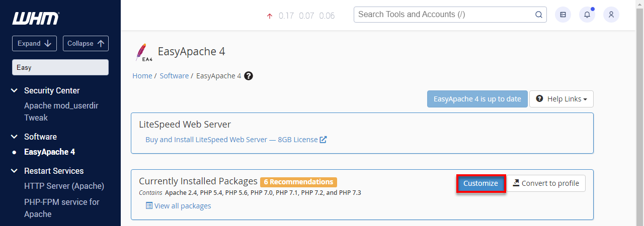Click the sidebar filter field containing Easy

pyautogui.click(x=60, y=67)
